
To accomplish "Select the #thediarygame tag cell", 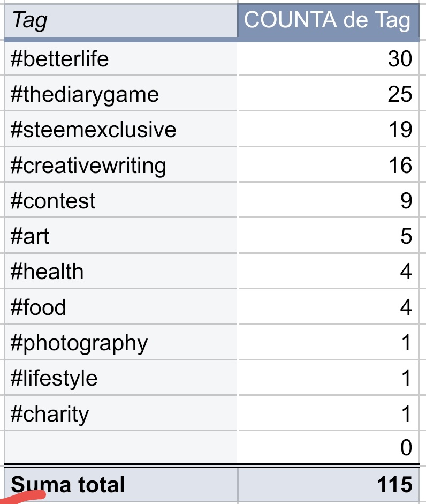I will (120, 94).
